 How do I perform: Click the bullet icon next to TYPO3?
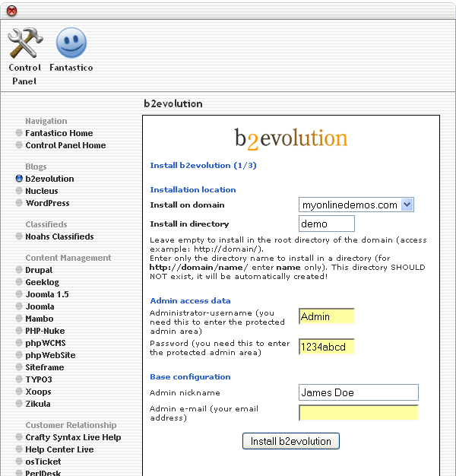pos(19,379)
